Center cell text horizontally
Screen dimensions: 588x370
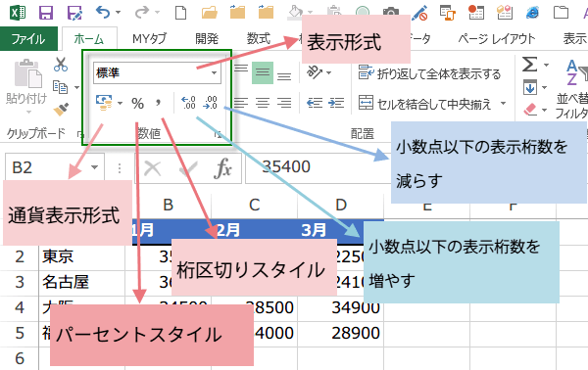(263, 103)
